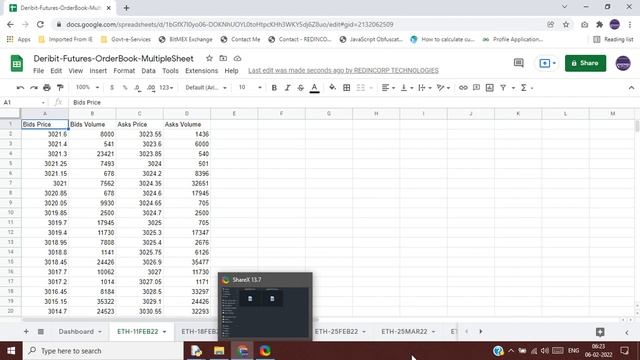Open the File menu
The image size is (640, 360).
pos(38,71)
